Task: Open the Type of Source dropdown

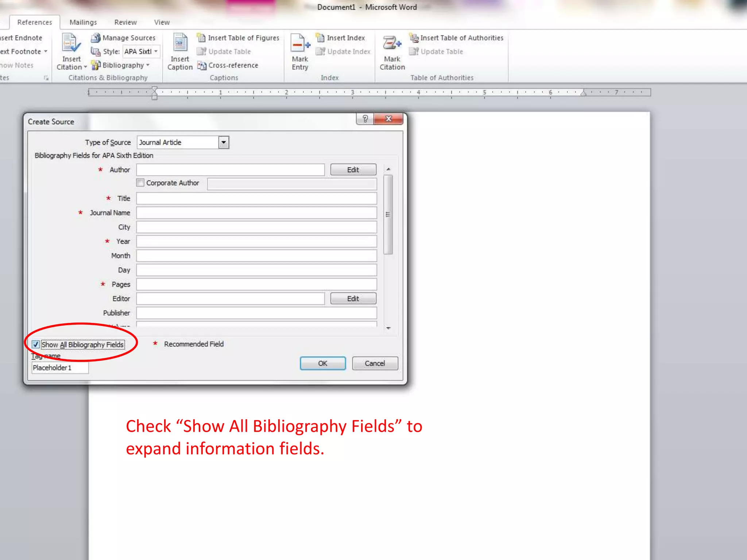Action: pos(224,142)
